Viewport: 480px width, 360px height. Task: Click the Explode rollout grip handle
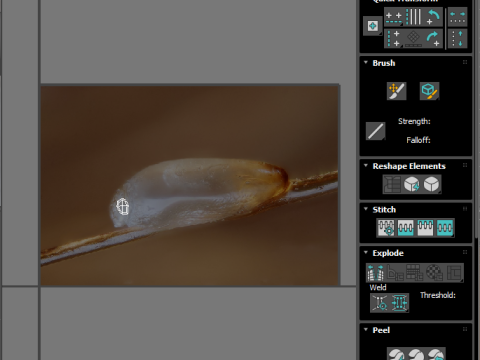coord(465,252)
